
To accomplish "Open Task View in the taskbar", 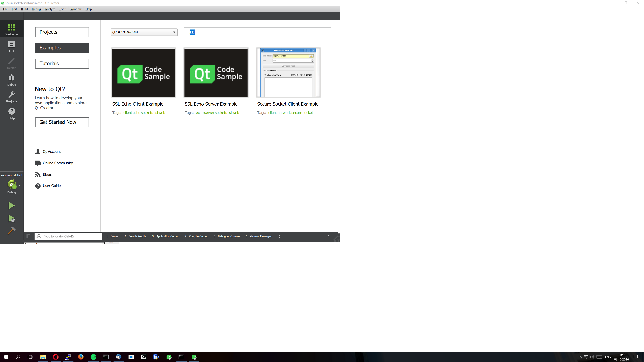I will 30,357.
